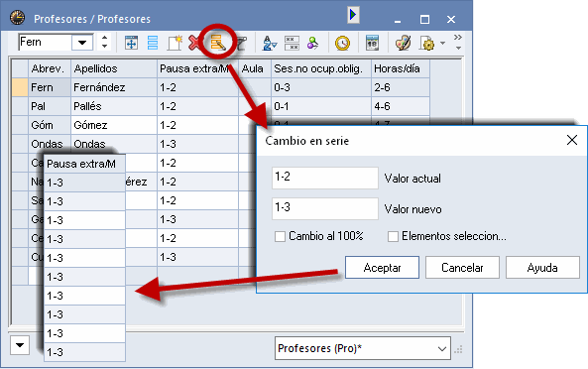Open the Fern teacher selector dropdown
The width and height of the screenshot is (588, 369).
pos(82,43)
